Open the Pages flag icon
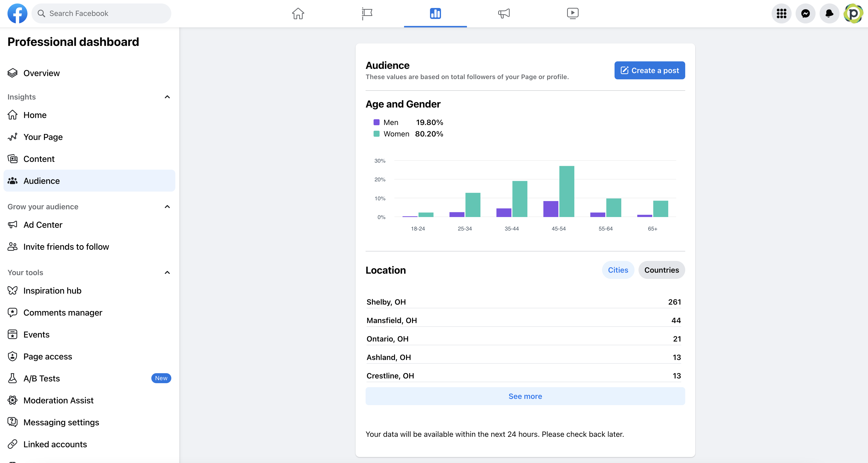868x463 pixels. tap(367, 13)
